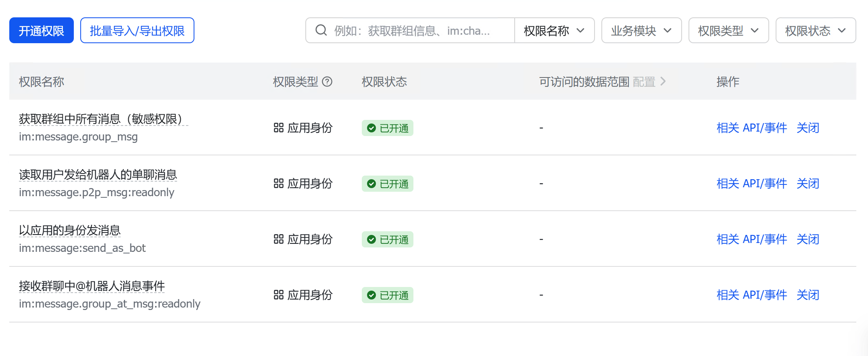Click 配置 link for accessible data scope

point(644,82)
